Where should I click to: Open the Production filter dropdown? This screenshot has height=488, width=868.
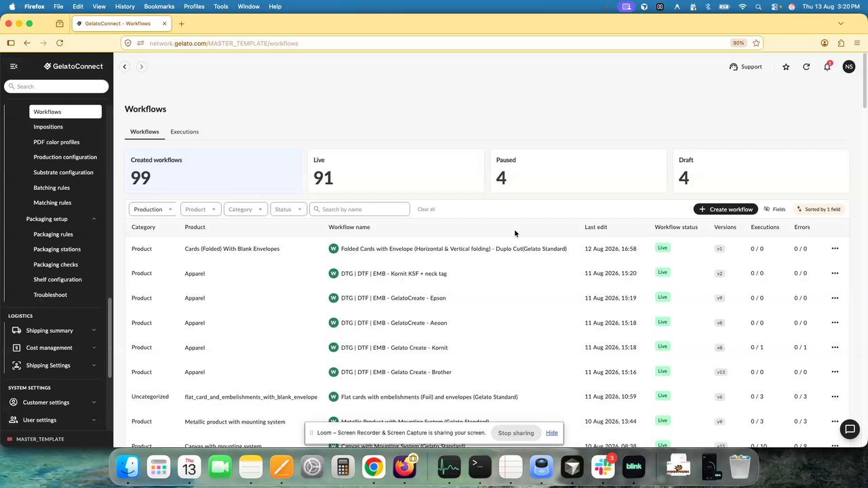tap(153, 209)
